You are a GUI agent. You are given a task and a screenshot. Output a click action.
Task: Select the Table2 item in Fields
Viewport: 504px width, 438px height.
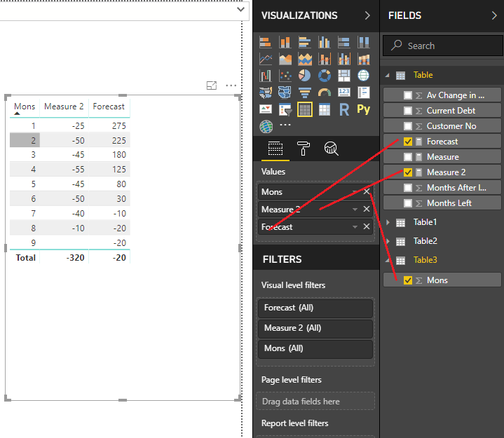coord(425,241)
